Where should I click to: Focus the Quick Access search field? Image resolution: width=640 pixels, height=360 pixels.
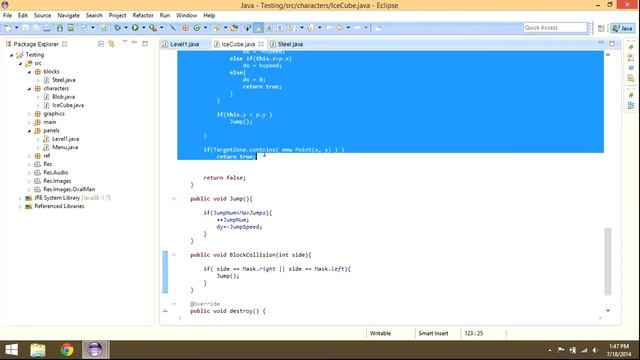point(555,28)
